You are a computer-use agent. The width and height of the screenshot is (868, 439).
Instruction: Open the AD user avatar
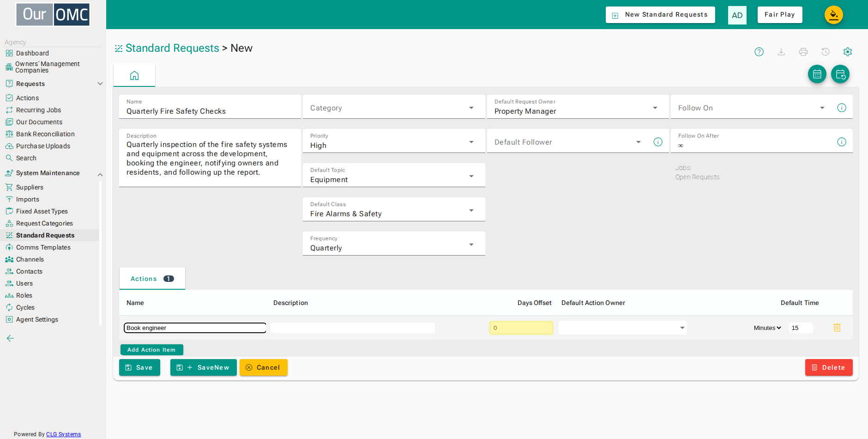(x=737, y=15)
